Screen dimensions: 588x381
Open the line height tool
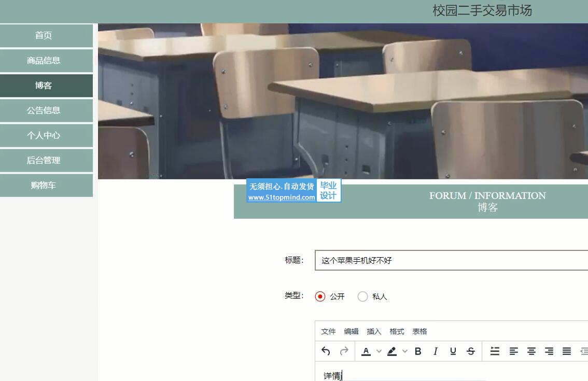pyautogui.click(x=495, y=351)
